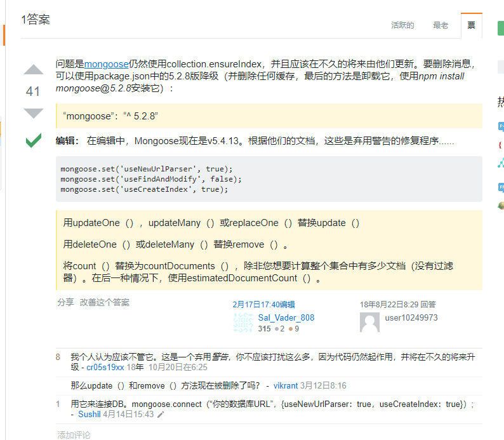Click the useNewUrlParser code line

tap(147, 169)
